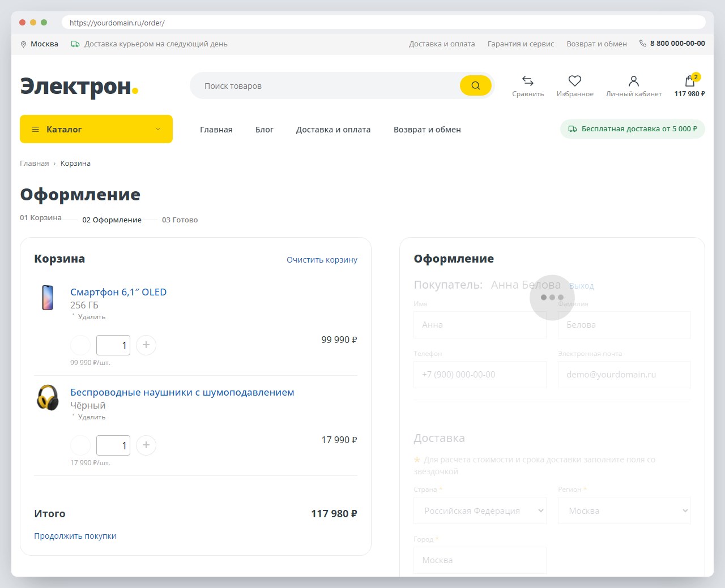Open the Сравнить compare icon

(528, 81)
